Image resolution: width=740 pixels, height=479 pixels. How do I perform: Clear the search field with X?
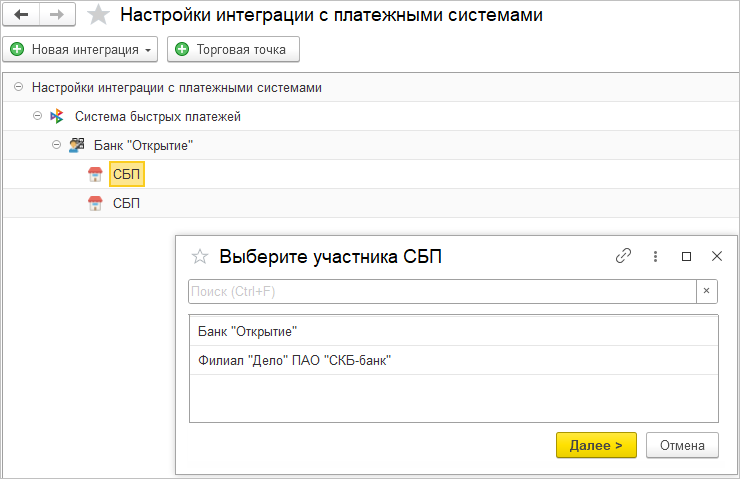click(707, 291)
